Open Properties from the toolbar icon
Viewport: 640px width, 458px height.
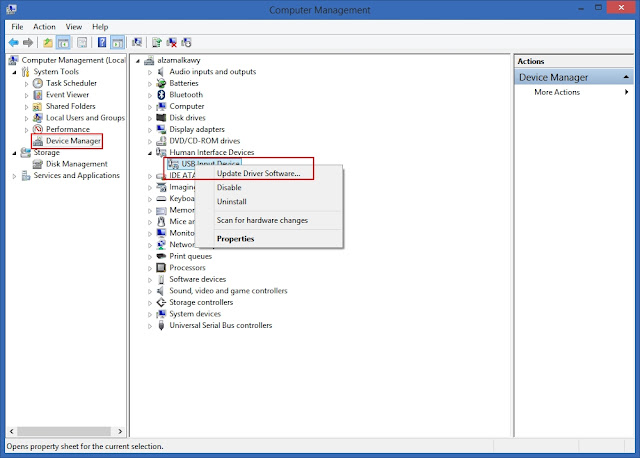click(82, 42)
